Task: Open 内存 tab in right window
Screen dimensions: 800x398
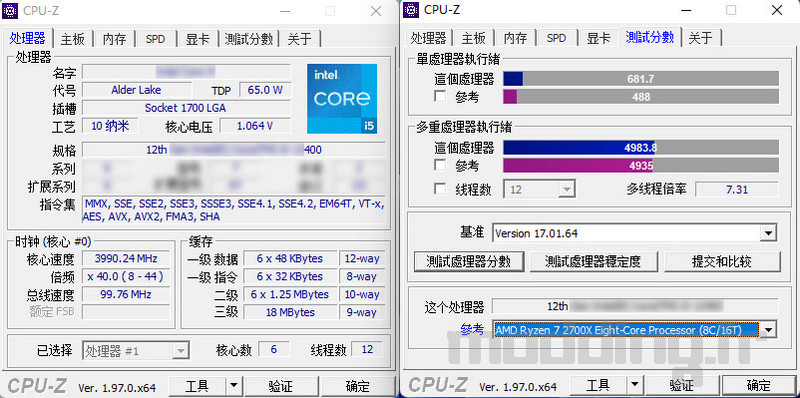Action: (x=515, y=38)
